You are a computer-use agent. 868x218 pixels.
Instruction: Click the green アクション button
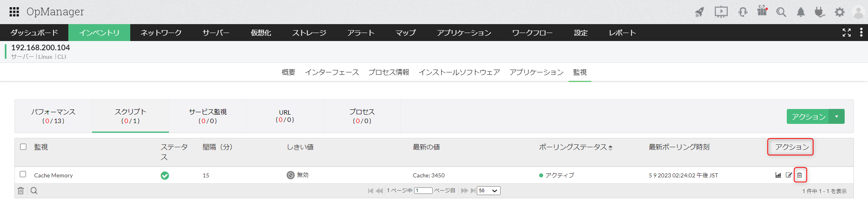[x=808, y=117]
